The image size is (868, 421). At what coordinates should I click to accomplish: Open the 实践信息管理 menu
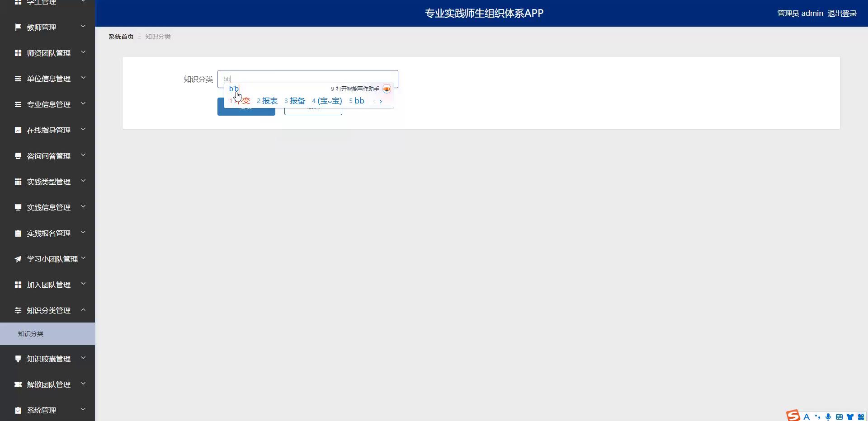coord(47,207)
